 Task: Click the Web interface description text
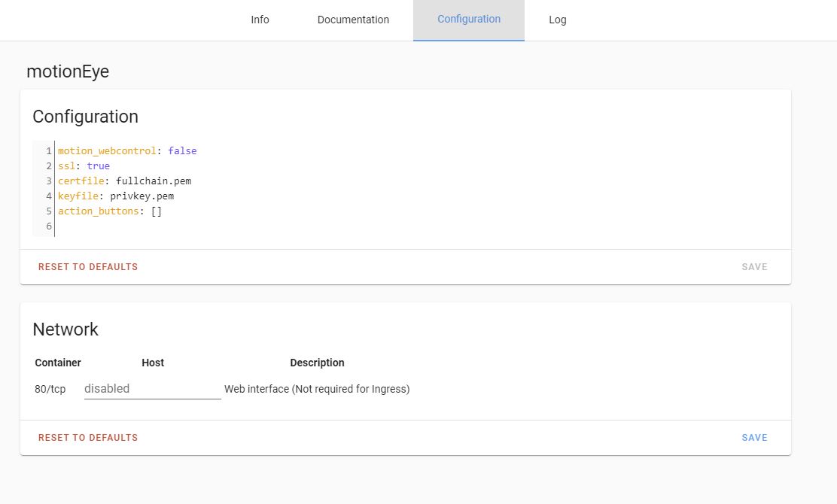click(317, 389)
